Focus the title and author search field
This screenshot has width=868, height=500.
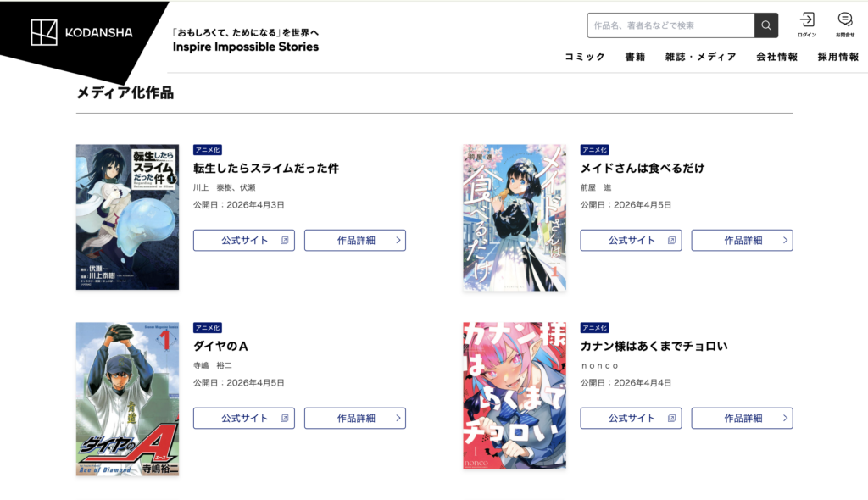point(670,25)
